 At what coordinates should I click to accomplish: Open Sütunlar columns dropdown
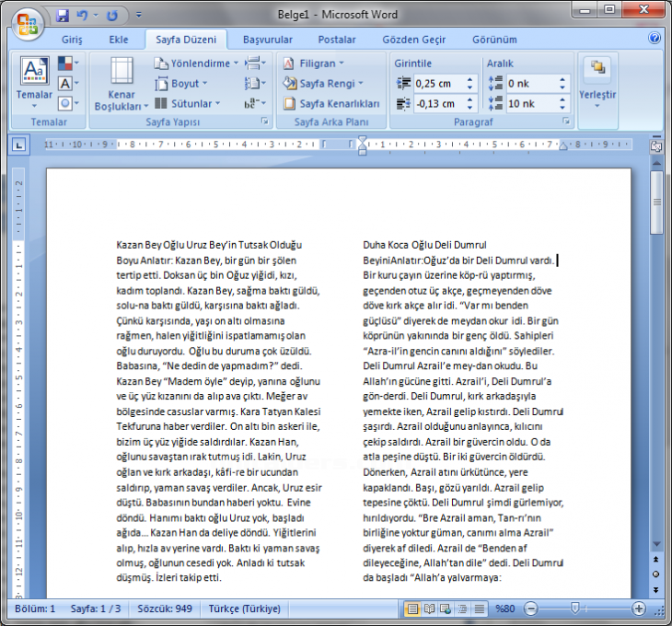point(187,103)
